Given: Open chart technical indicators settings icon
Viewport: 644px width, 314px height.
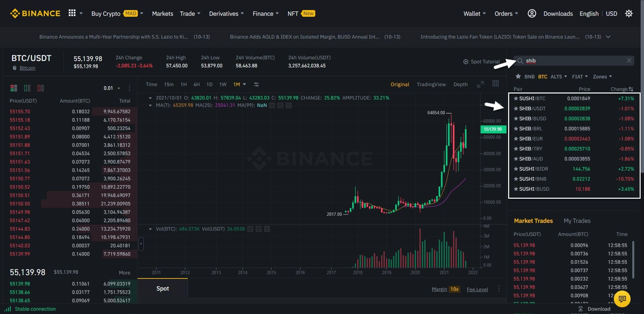Looking at the screenshot, I should point(256,84).
